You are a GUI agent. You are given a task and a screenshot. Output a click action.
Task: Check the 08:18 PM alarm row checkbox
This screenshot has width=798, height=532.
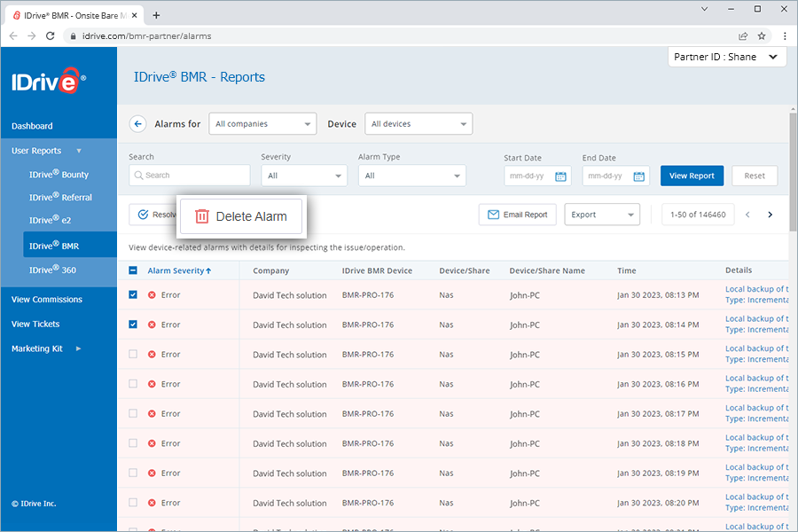(x=133, y=443)
